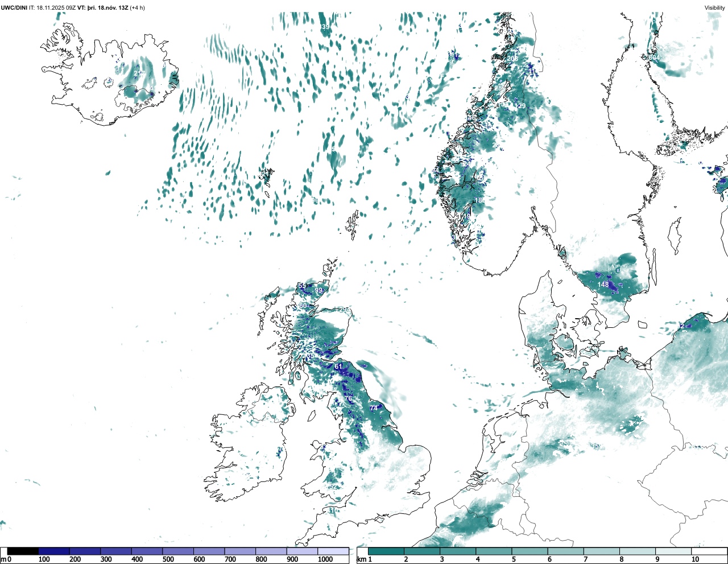Click the 'km' unit label on legend
The image size is (728, 564).
(361, 559)
